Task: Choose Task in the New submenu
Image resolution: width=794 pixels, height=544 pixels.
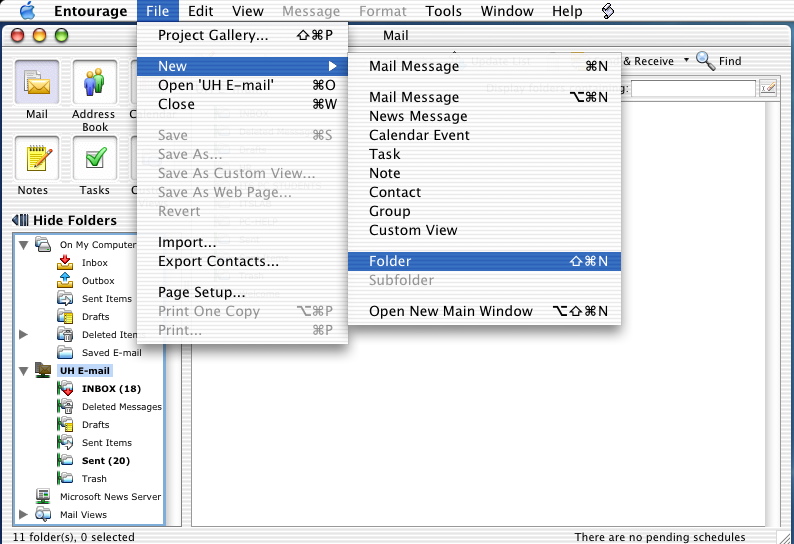Action: click(x=485, y=154)
